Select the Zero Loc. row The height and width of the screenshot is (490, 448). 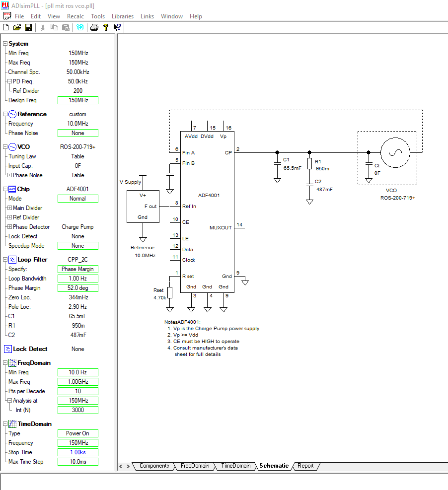tap(52, 297)
